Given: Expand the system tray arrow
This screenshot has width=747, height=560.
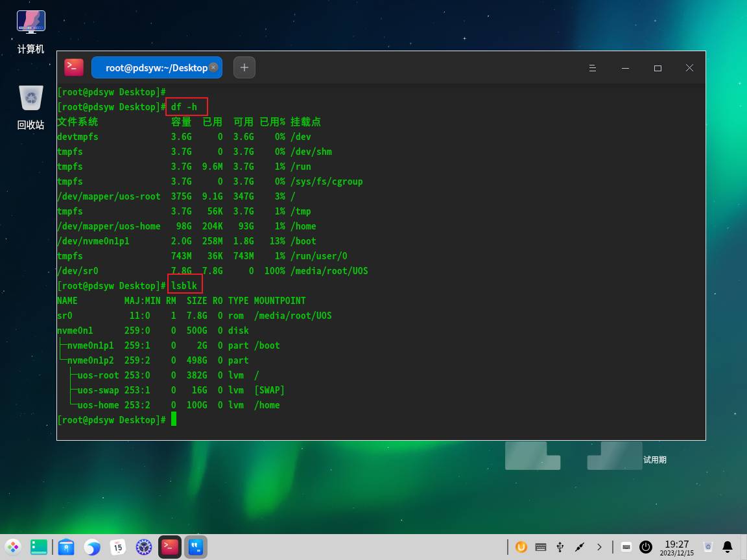Looking at the screenshot, I should (x=599, y=547).
